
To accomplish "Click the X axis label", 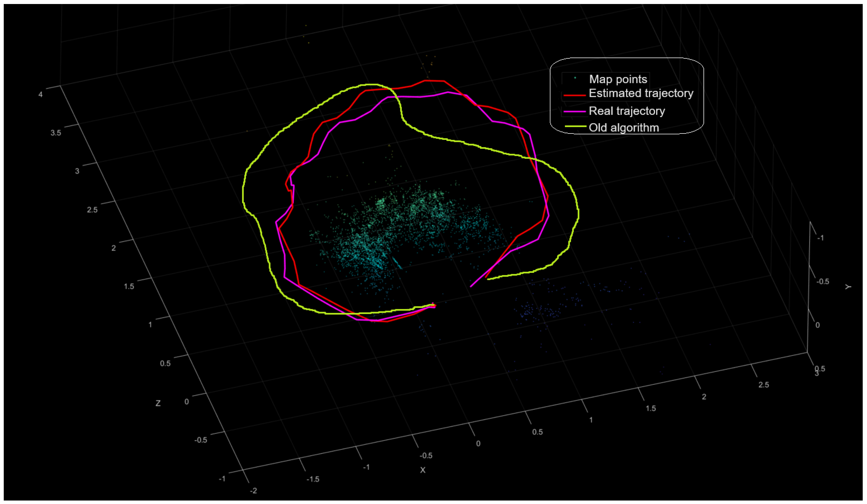I will coord(423,470).
